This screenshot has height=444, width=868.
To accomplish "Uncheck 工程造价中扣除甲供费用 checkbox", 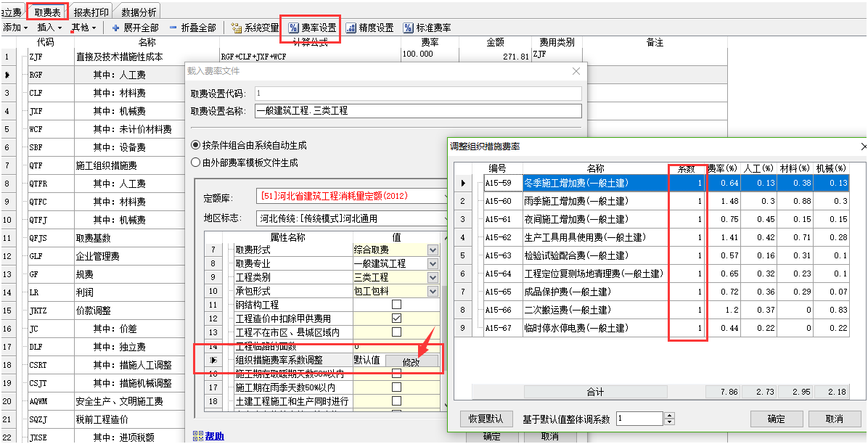I will point(396,318).
